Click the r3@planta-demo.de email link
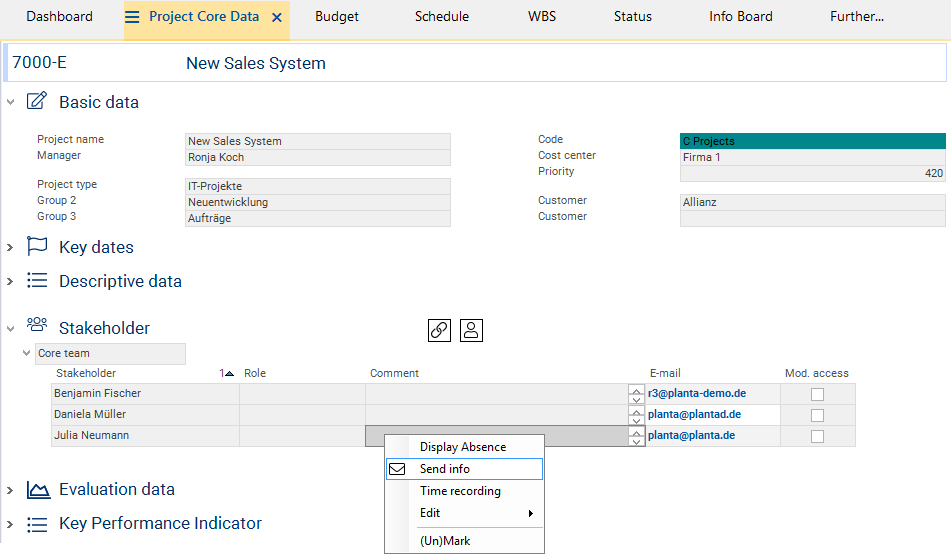 click(697, 393)
